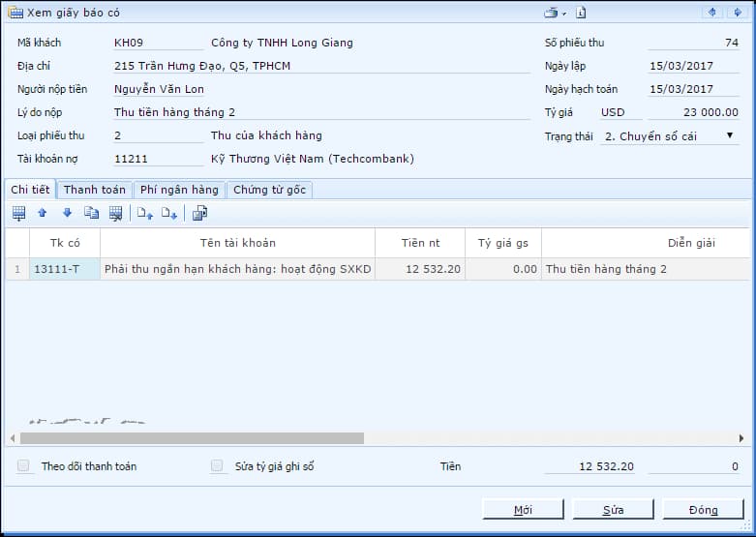
Task: Click the horizontal scrollbar thumb
Action: [x=192, y=438]
